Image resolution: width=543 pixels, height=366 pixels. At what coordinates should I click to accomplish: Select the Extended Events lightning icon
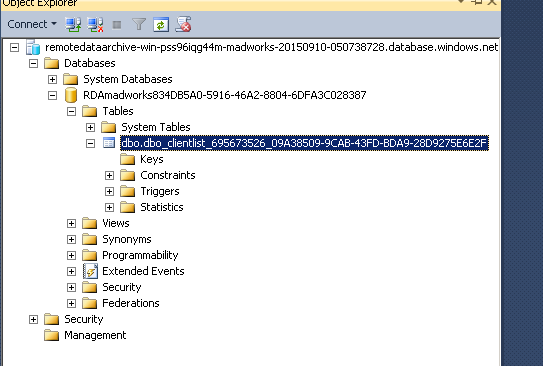(90, 271)
